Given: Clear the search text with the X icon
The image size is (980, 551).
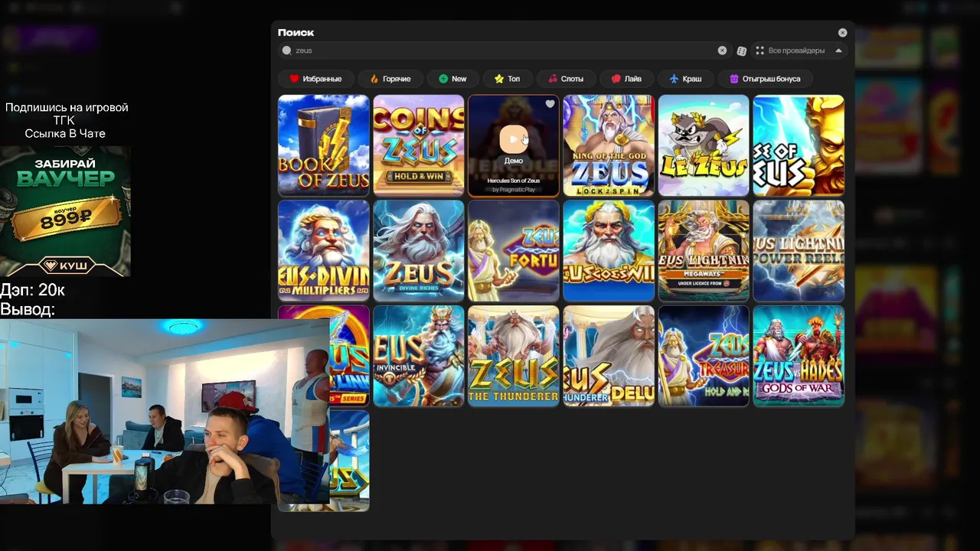Looking at the screenshot, I should point(722,51).
